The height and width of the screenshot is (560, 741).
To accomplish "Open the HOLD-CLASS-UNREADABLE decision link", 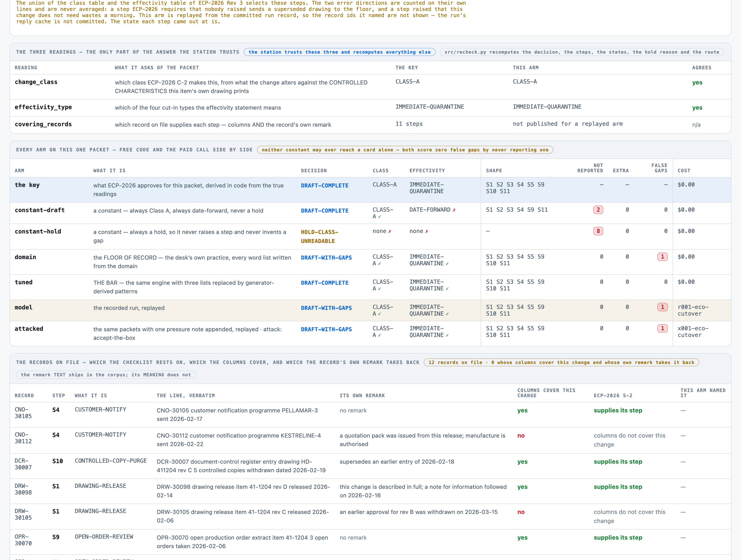I will coord(319,236).
